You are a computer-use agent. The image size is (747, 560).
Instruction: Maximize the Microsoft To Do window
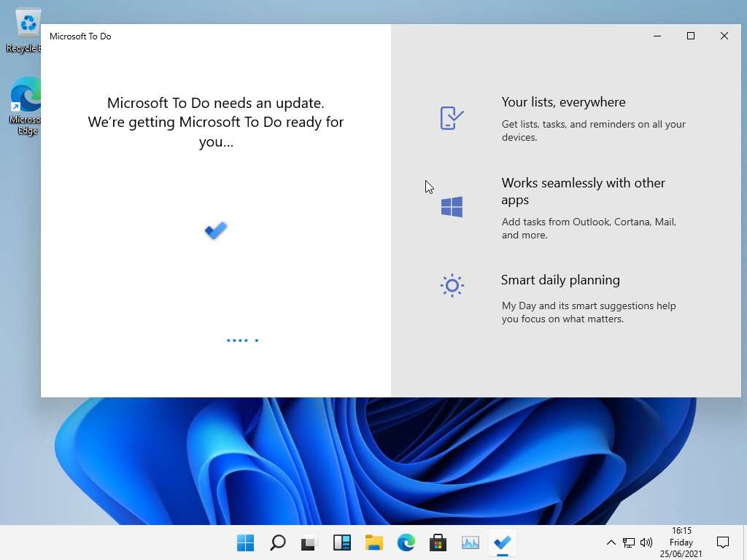point(691,36)
